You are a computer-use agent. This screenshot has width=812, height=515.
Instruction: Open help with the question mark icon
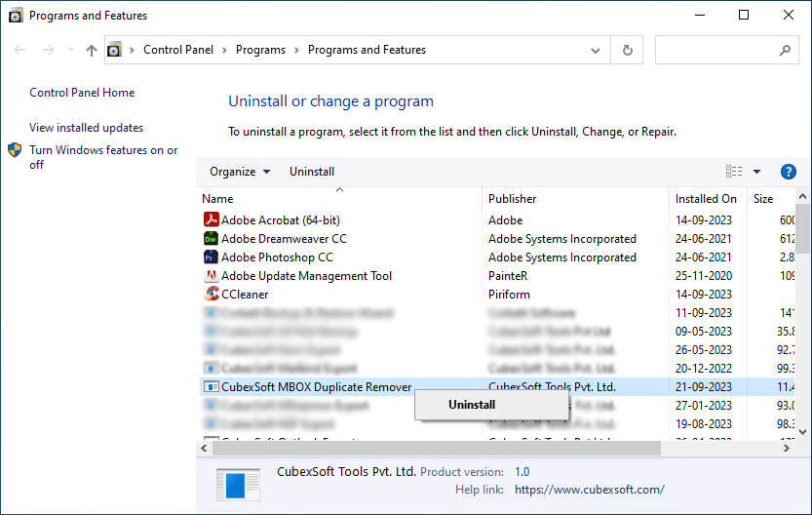(x=789, y=172)
